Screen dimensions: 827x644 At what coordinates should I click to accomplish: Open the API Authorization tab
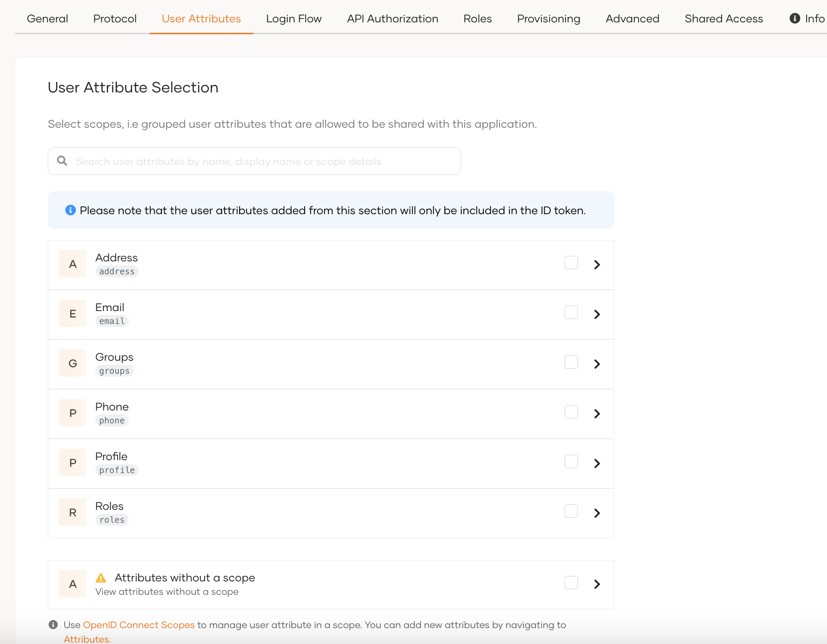pos(392,19)
